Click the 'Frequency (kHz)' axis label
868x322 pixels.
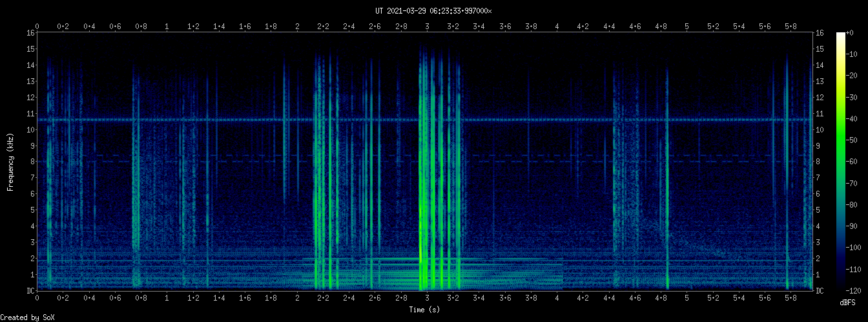pos(10,160)
